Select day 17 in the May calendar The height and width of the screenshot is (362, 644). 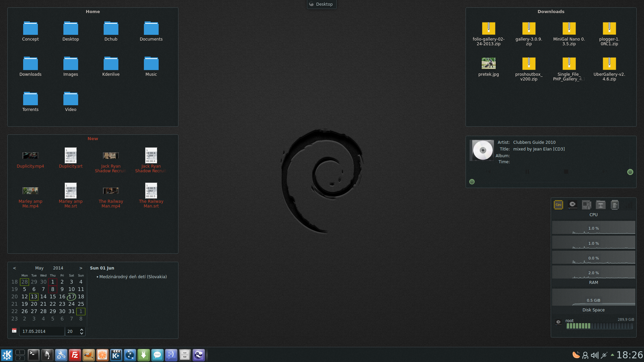coord(71,297)
